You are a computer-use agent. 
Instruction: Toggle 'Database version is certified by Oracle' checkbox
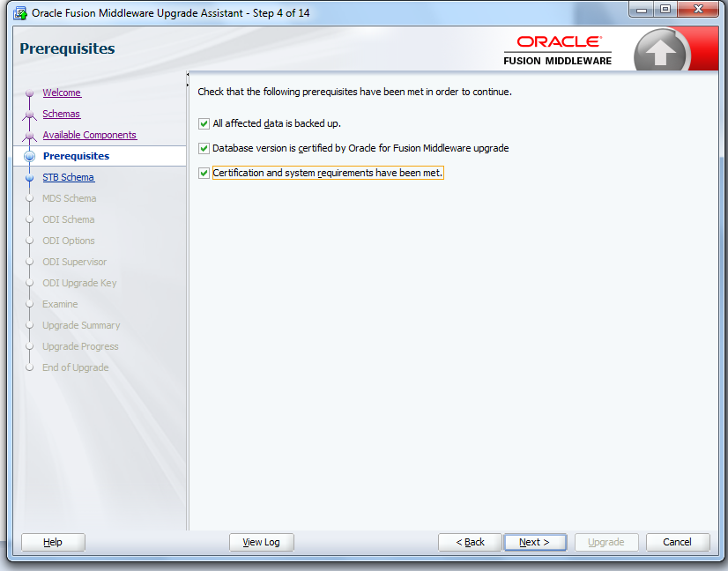coord(204,148)
